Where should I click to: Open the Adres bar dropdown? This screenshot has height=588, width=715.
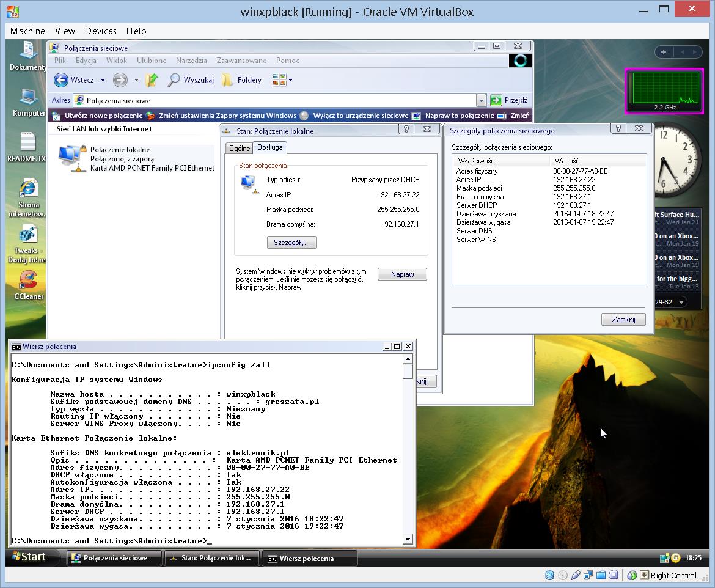(480, 100)
